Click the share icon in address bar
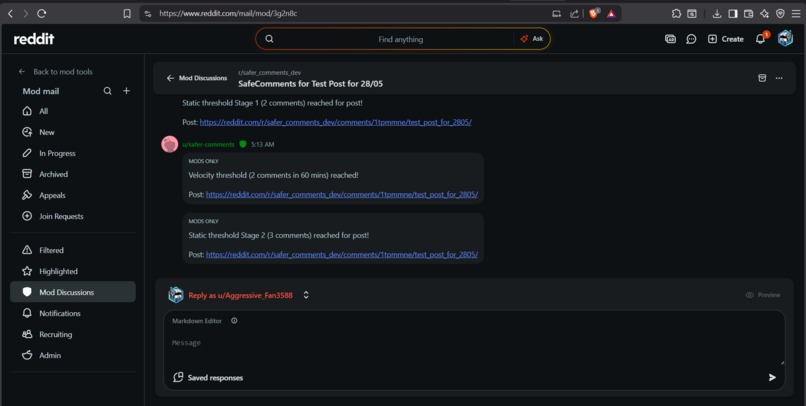806x406 pixels. pos(574,14)
